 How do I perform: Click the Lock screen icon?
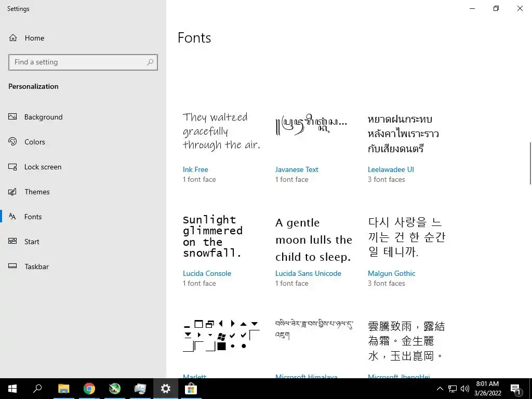click(x=12, y=167)
